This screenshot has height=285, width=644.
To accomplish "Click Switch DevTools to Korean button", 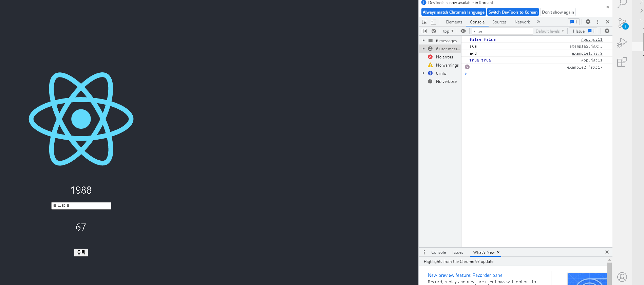I will pos(513,12).
